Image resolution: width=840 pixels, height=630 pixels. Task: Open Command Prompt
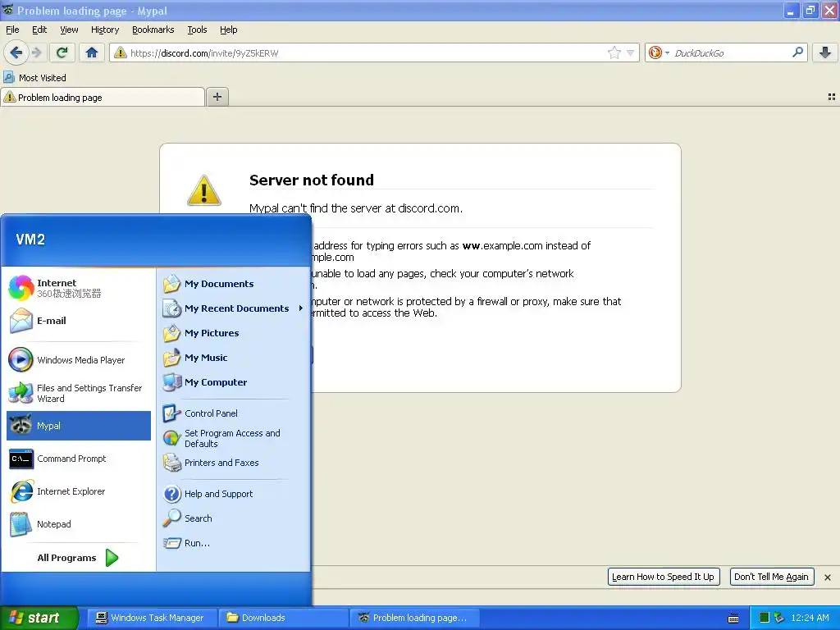(x=78, y=459)
